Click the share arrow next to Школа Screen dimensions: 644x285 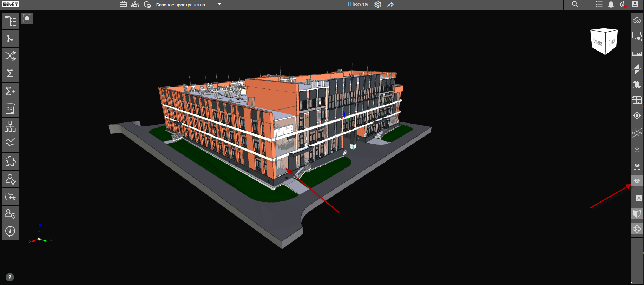coord(390,4)
